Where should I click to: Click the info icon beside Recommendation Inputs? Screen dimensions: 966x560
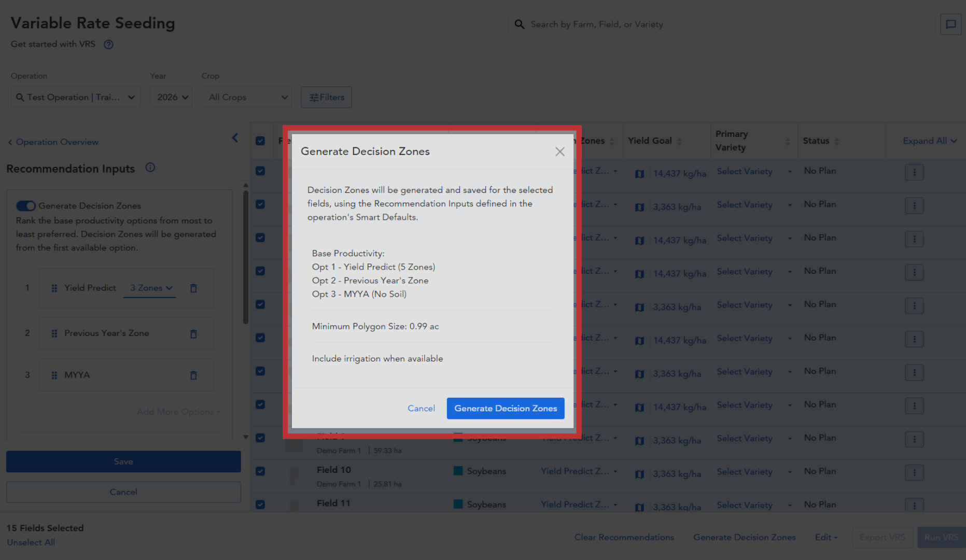[150, 167]
